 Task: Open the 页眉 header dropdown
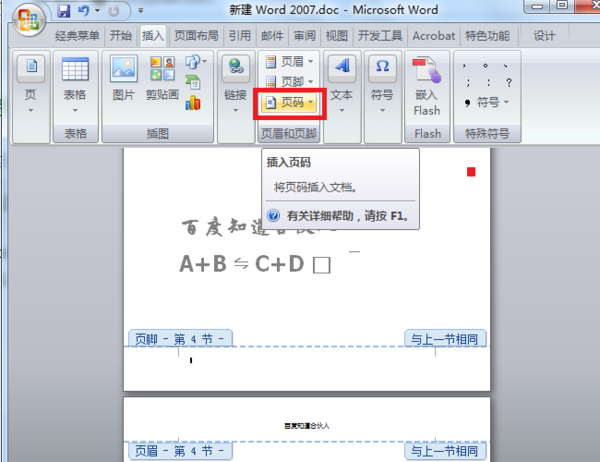(289, 62)
